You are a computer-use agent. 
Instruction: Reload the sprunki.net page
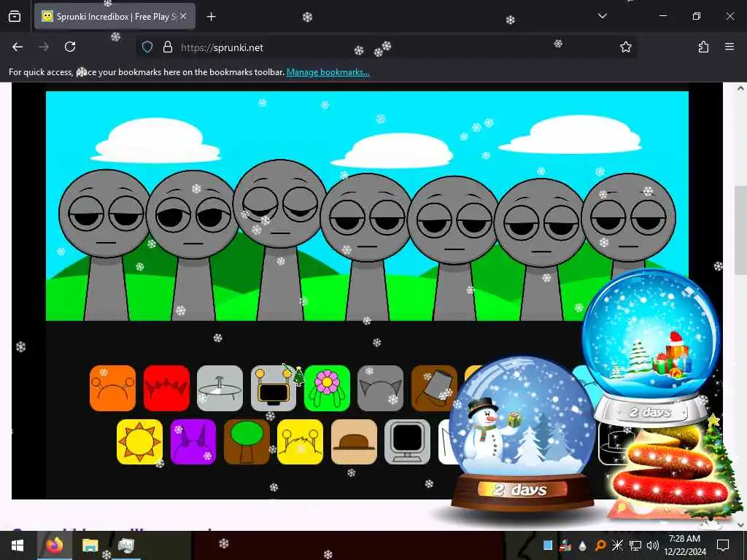[x=70, y=47]
